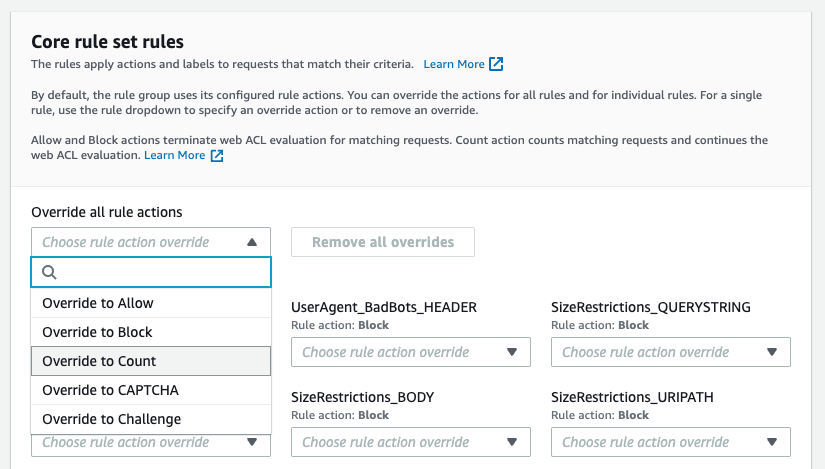The width and height of the screenshot is (825, 469).
Task: Select Override to Allow option
Action: click(151, 303)
